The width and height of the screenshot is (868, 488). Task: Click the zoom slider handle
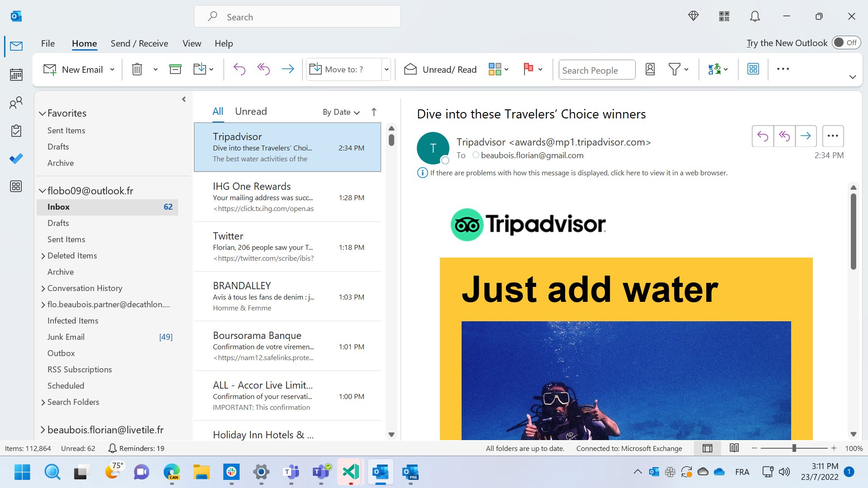[794, 448]
